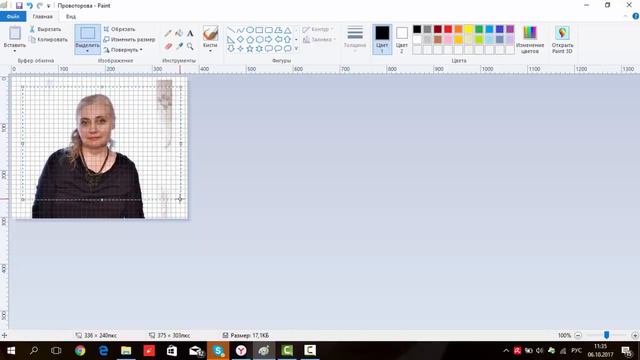Expand the Brushes dropdown arrow
The width and height of the screenshot is (640, 360).
pos(210,51)
